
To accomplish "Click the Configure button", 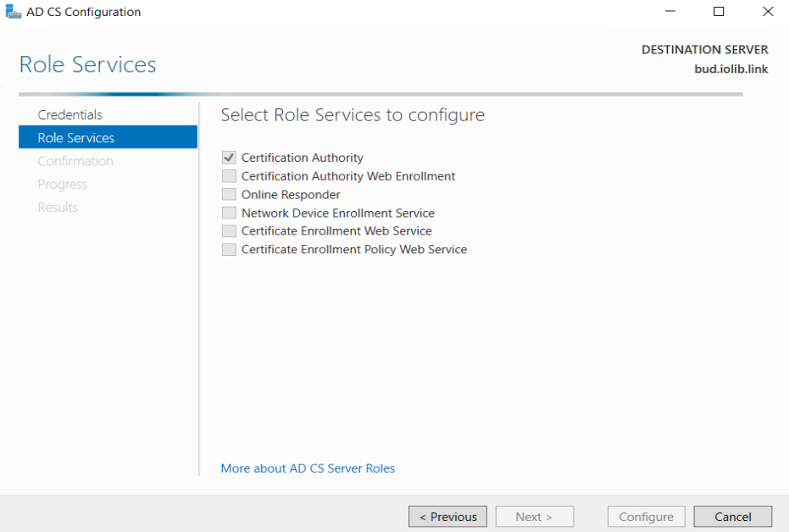I will [646, 517].
